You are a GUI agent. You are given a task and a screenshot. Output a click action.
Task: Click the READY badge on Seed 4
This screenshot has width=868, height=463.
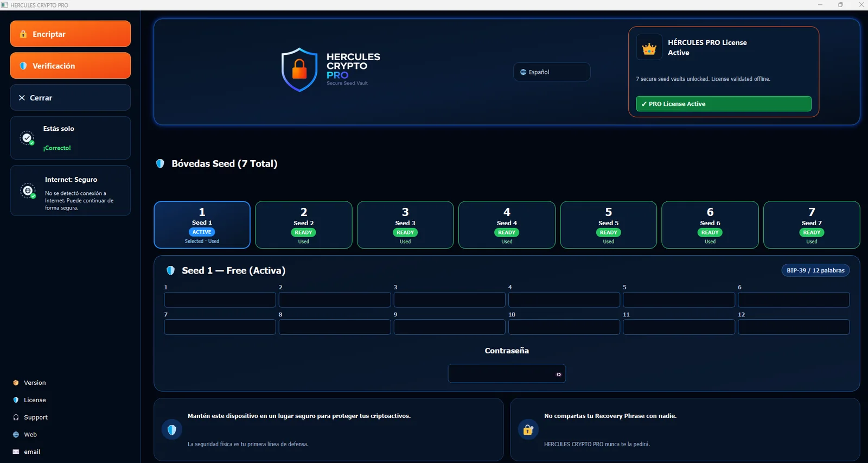[x=507, y=232]
